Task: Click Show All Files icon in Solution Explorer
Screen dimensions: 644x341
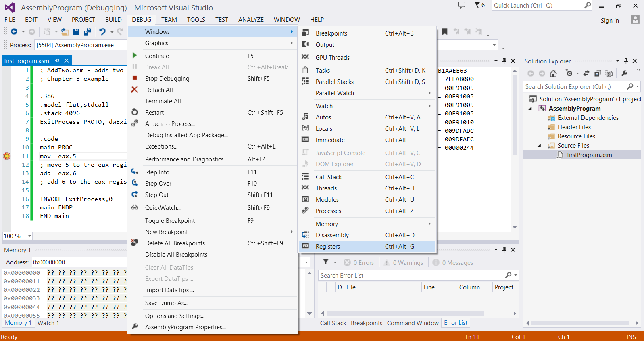Action: [x=609, y=73]
